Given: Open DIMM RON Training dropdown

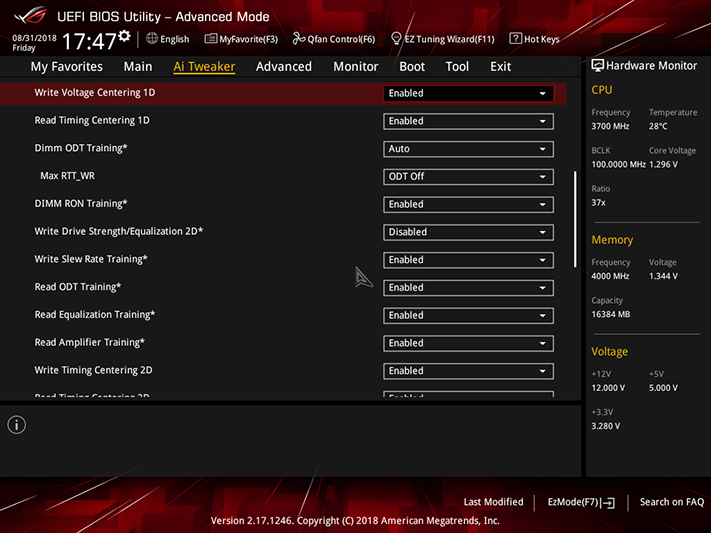Looking at the screenshot, I should pyautogui.click(x=468, y=205).
